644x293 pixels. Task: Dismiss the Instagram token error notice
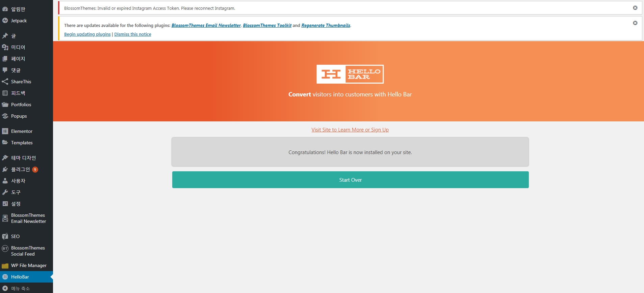pyautogui.click(x=635, y=8)
